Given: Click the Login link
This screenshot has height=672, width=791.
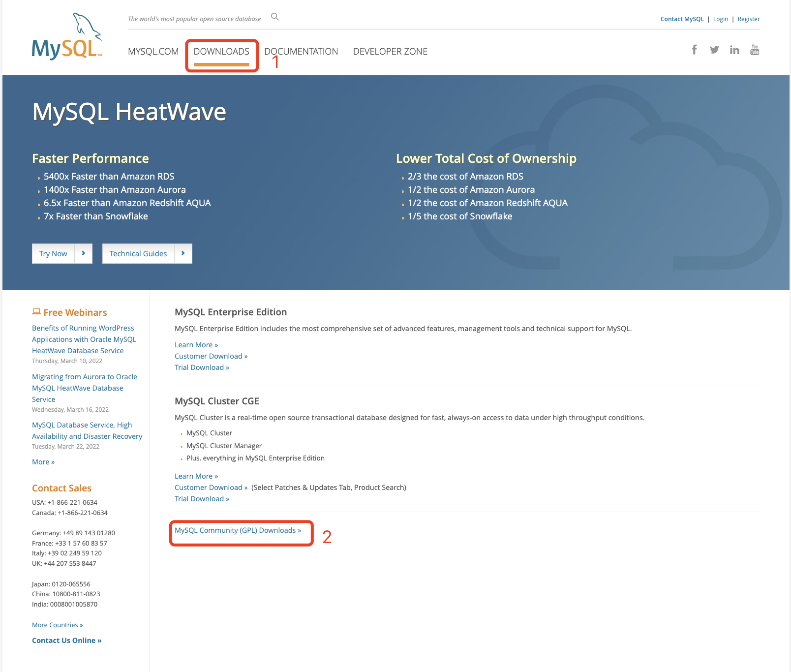Looking at the screenshot, I should (721, 19).
